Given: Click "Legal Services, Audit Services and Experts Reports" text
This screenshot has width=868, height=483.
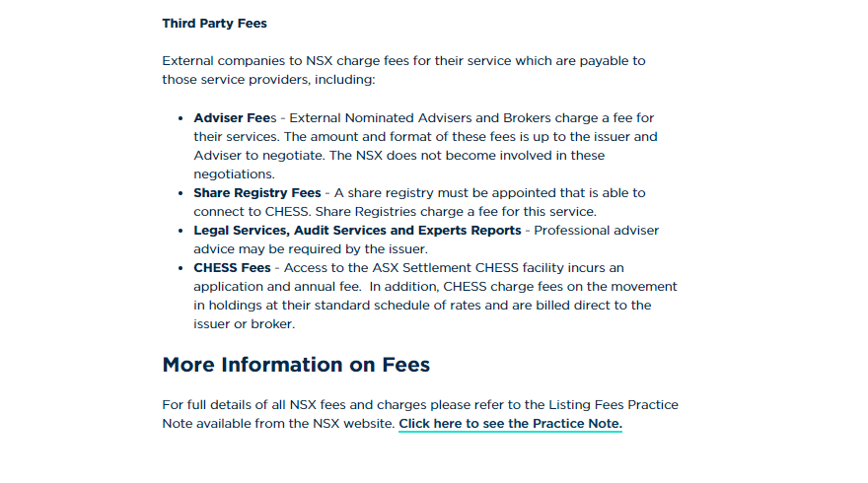Looking at the screenshot, I should [x=357, y=231].
